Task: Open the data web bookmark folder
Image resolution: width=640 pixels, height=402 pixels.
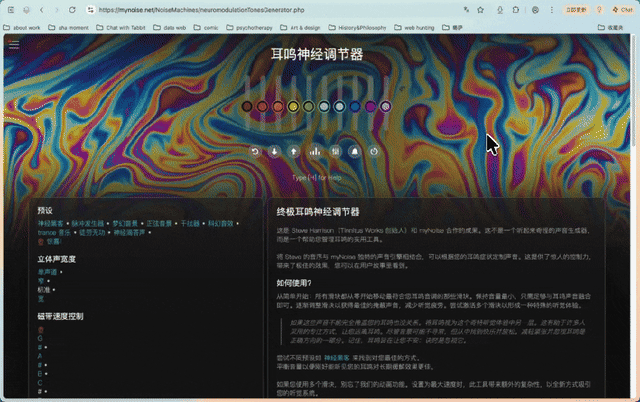Action: pyautogui.click(x=170, y=28)
